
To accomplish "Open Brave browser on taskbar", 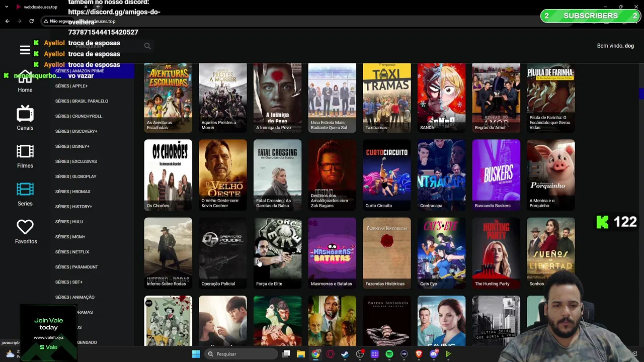I will coord(419,354).
